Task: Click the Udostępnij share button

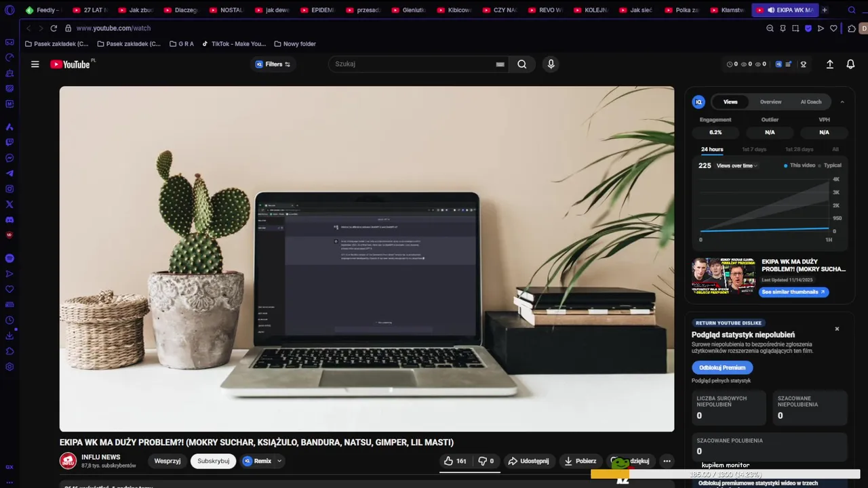Action: tap(528, 461)
